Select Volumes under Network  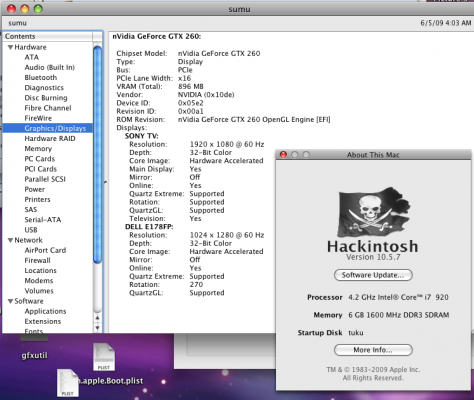(39, 291)
